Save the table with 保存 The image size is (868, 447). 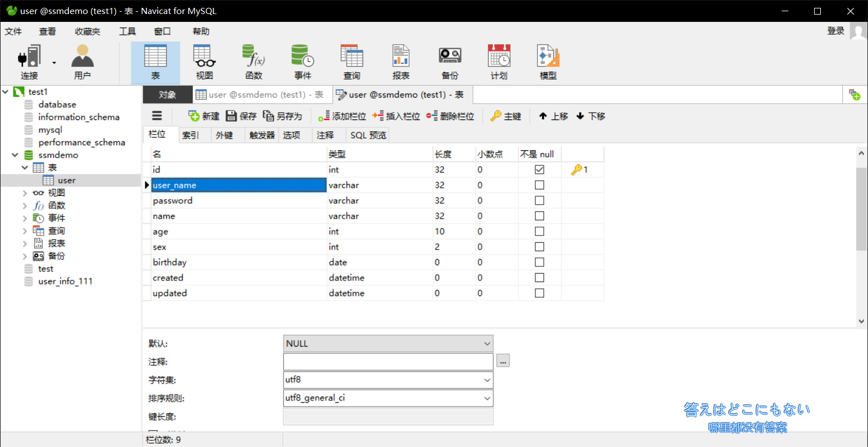[241, 116]
